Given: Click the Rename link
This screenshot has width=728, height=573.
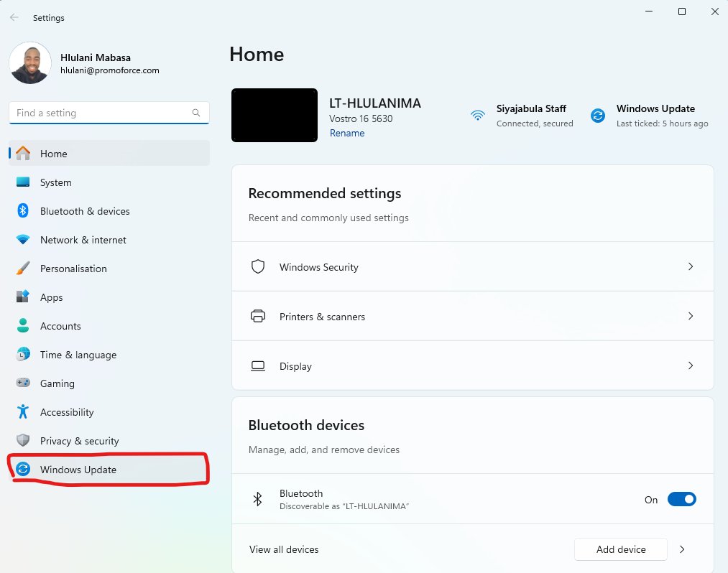Looking at the screenshot, I should point(347,133).
